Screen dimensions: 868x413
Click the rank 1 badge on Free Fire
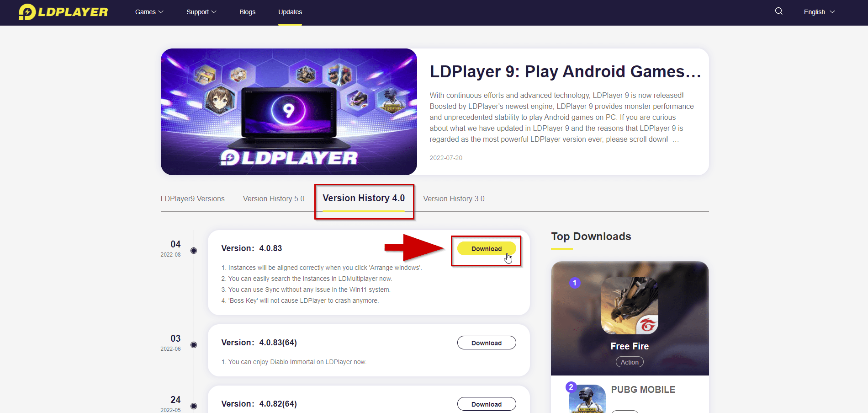575,283
